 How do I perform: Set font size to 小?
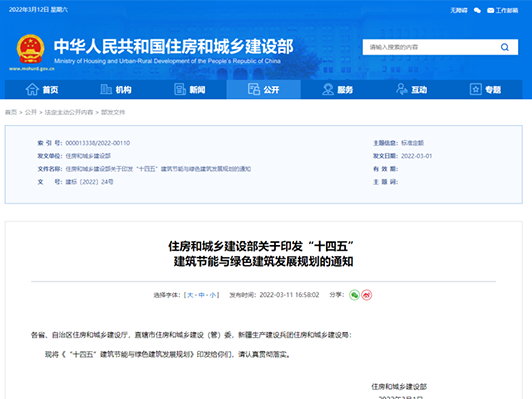pos(213,295)
